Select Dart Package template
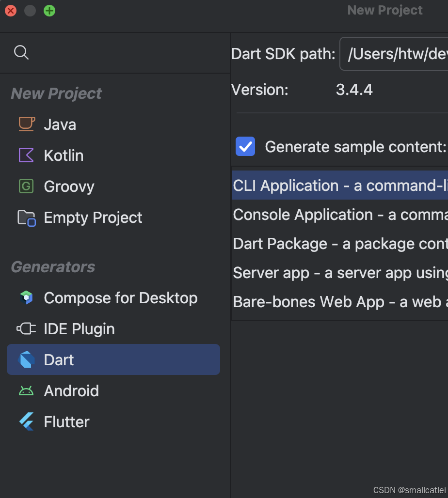Image resolution: width=448 pixels, height=498 pixels. 339,244
